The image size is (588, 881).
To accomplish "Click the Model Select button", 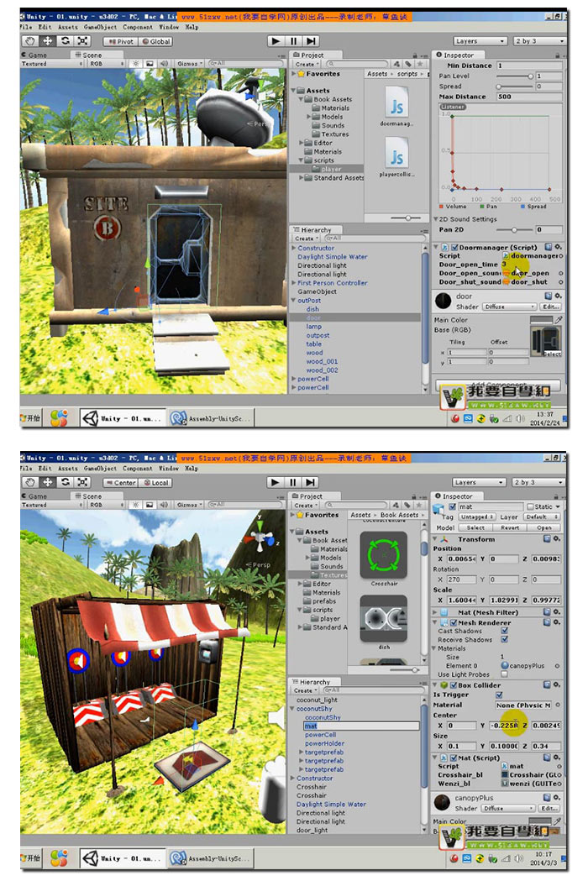I will point(475,527).
